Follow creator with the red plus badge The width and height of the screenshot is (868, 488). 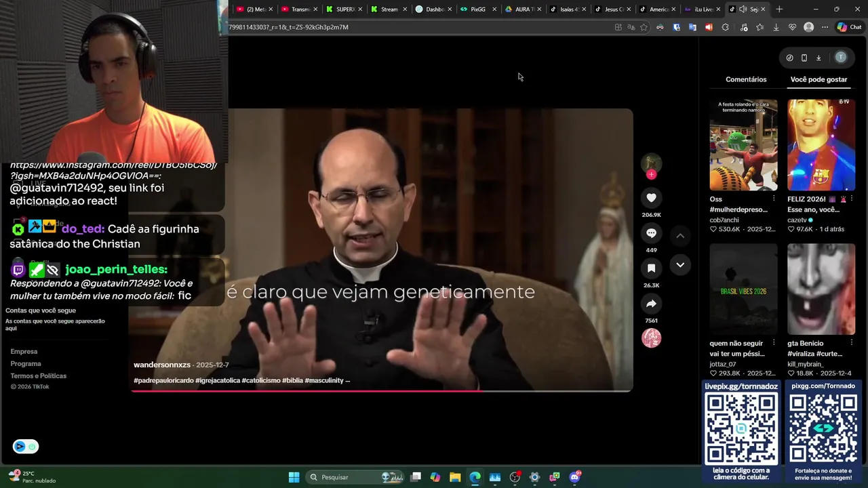coord(651,175)
